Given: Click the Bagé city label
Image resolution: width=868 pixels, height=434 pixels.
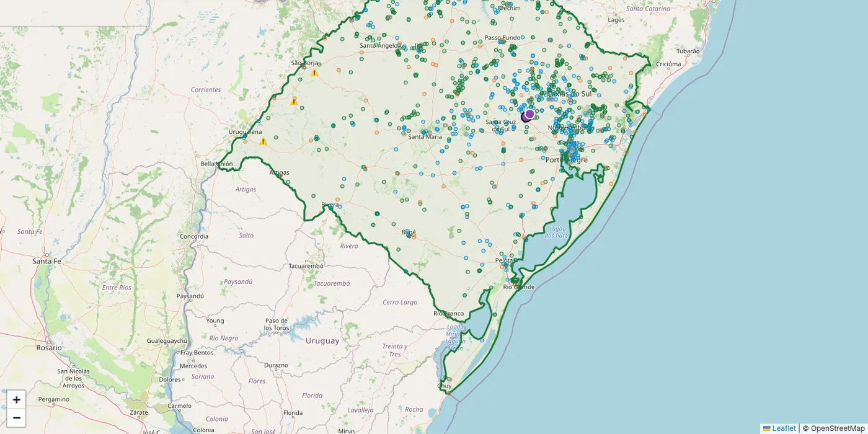Looking at the screenshot, I should point(409,232).
